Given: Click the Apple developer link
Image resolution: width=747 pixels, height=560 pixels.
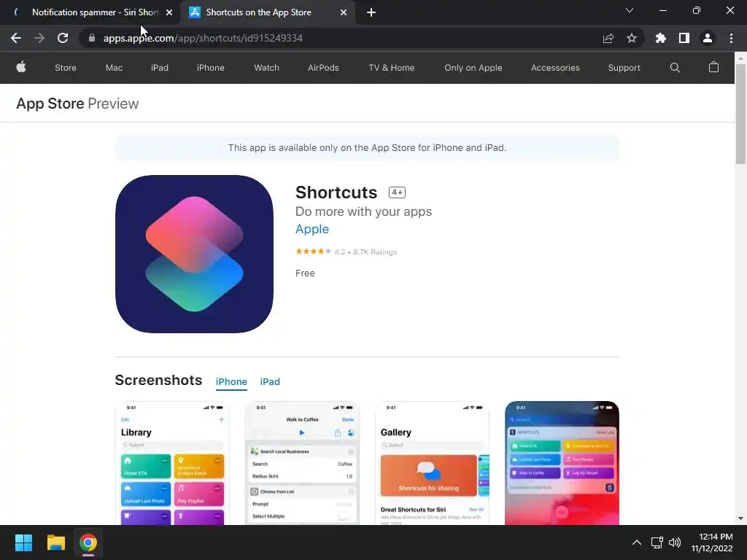Looking at the screenshot, I should (312, 229).
